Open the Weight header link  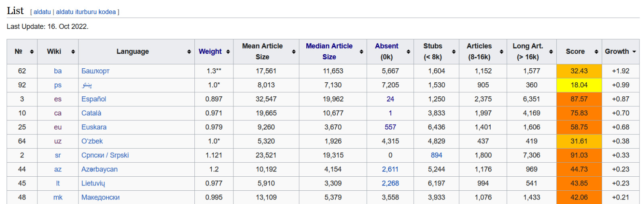pyautogui.click(x=210, y=51)
